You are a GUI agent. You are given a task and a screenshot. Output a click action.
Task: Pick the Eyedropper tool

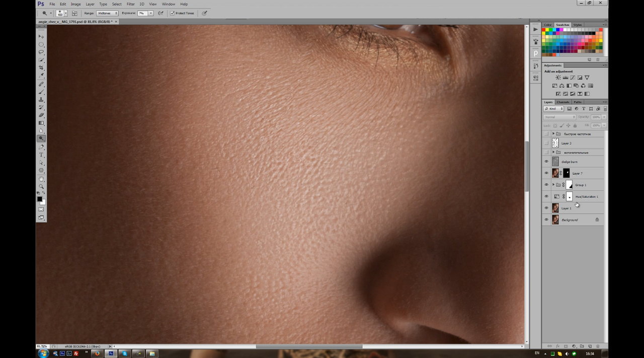point(41,76)
